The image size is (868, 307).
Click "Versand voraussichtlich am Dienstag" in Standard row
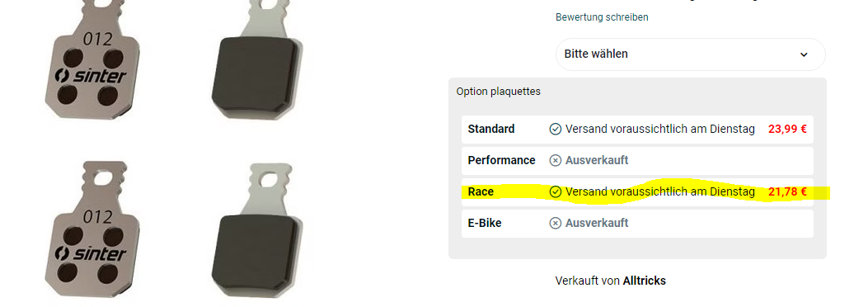[659, 129]
